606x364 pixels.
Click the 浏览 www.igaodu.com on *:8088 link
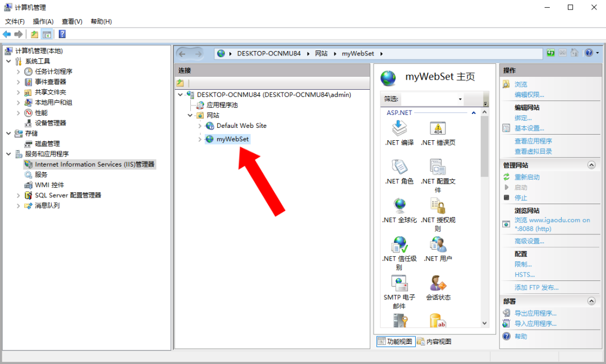coord(552,224)
